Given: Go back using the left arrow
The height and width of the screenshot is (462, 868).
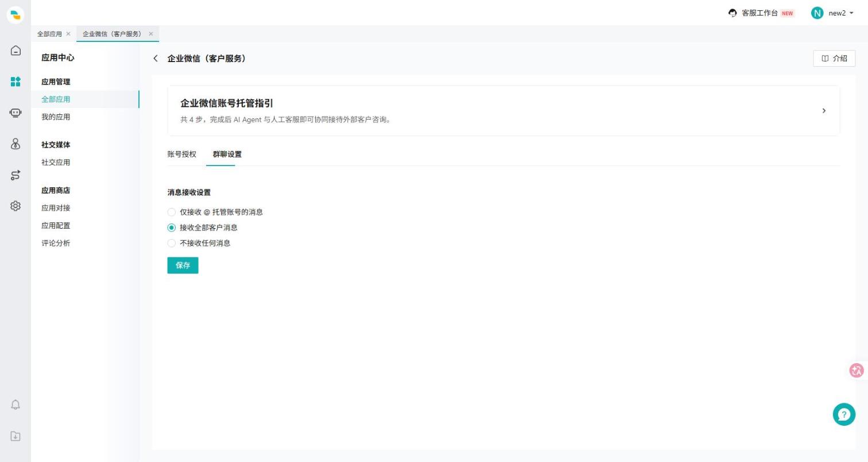Looking at the screenshot, I should click(x=156, y=59).
